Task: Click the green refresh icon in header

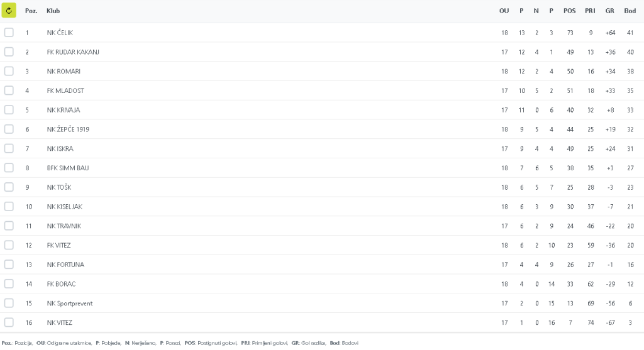Action: click(x=9, y=11)
